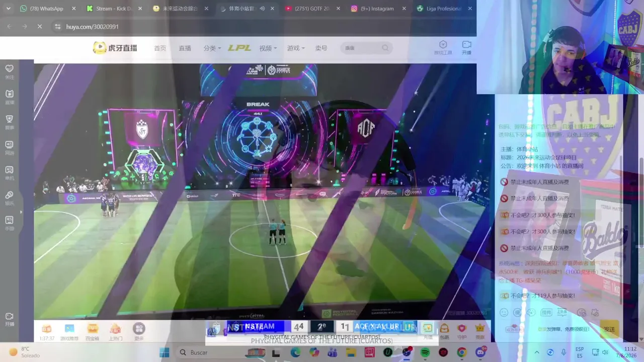Open the LPL section link
Screen dimensions: 644x362
239,48
